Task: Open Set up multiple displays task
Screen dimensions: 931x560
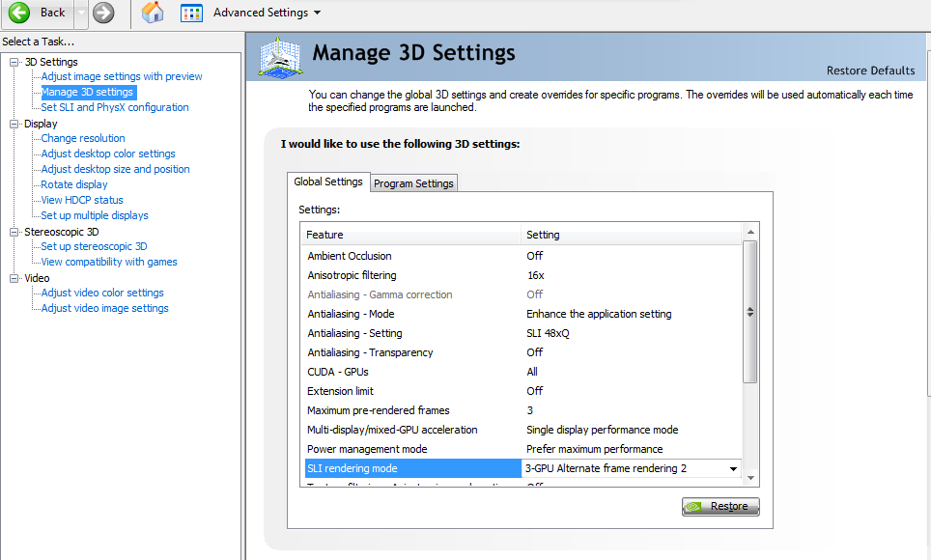Action: click(95, 215)
